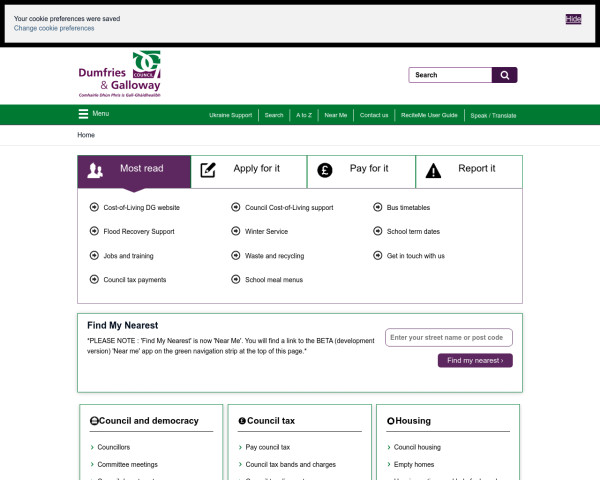Click the Find my nearest button
The width and height of the screenshot is (600, 480).
(x=475, y=360)
